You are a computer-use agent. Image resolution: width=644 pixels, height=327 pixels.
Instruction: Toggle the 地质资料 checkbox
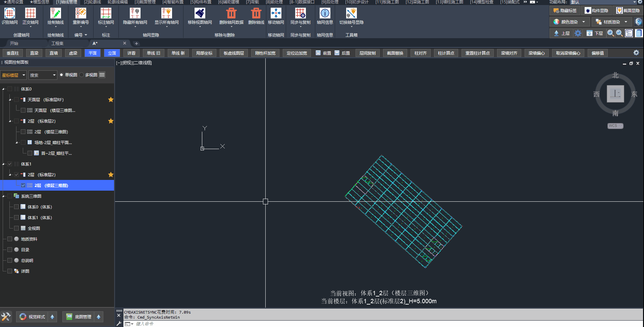(10, 239)
